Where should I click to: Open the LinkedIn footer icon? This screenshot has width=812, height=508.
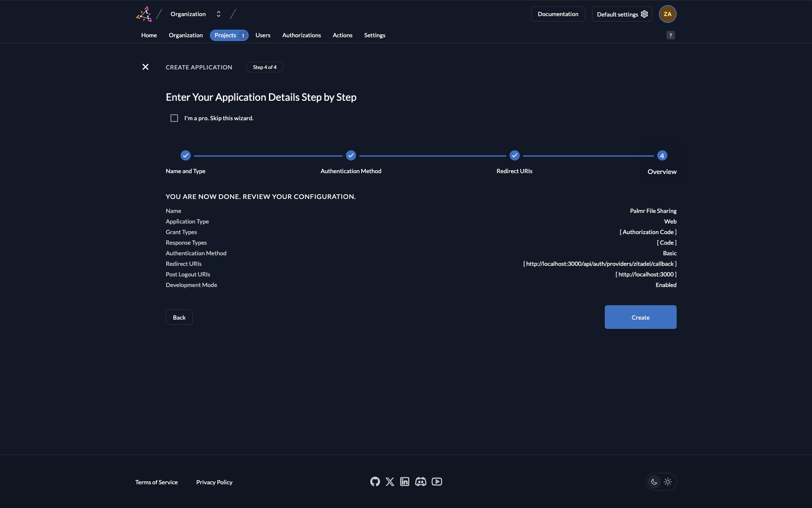[x=405, y=482]
